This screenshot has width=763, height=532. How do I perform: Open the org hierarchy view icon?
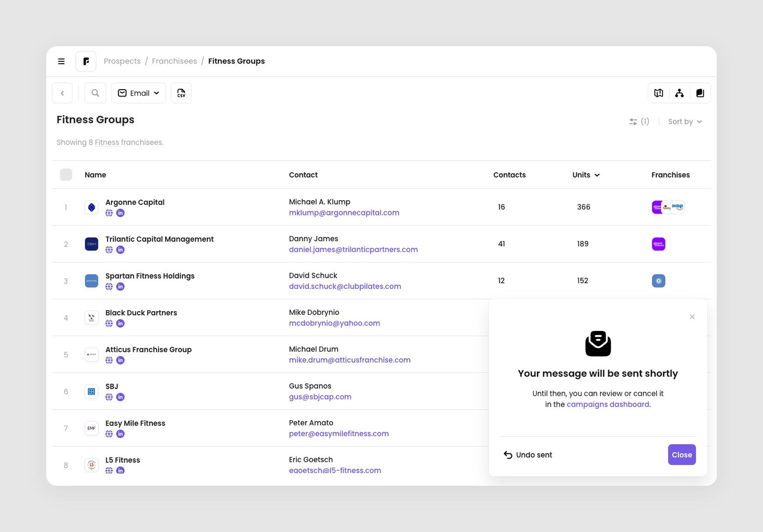(679, 93)
